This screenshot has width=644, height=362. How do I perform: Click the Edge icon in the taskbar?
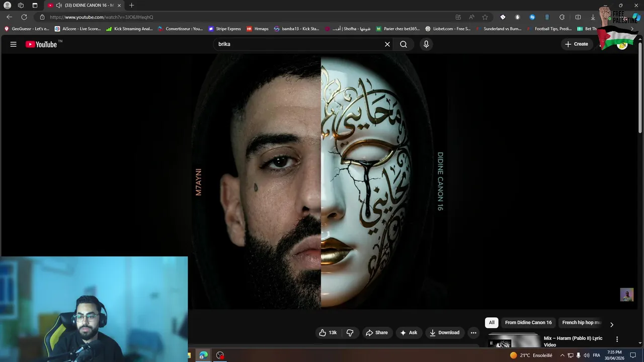point(203,355)
